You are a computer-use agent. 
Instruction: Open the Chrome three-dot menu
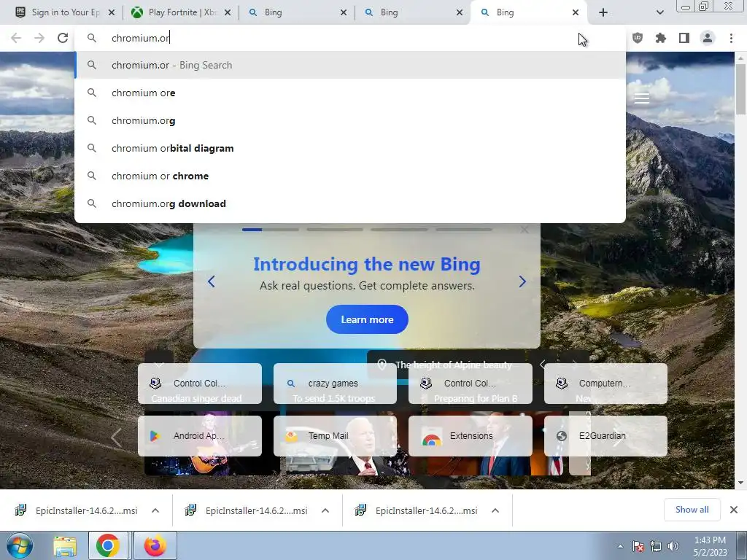(x=731, y=38)
